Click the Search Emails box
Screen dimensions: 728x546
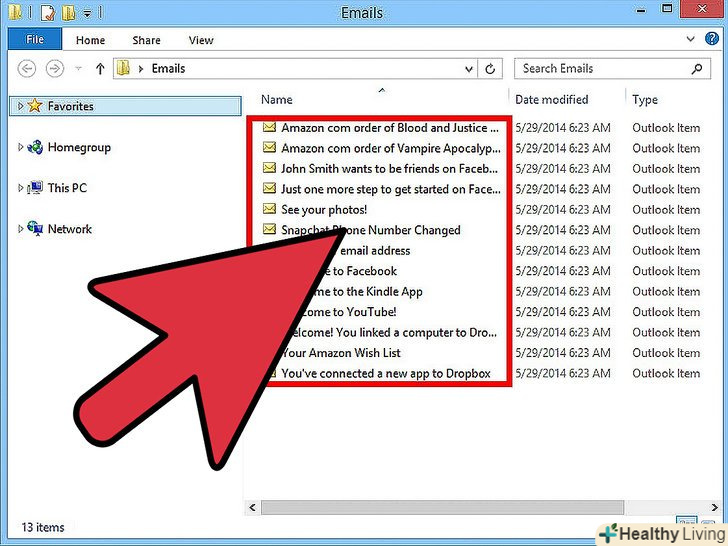(x=612, y=69)
